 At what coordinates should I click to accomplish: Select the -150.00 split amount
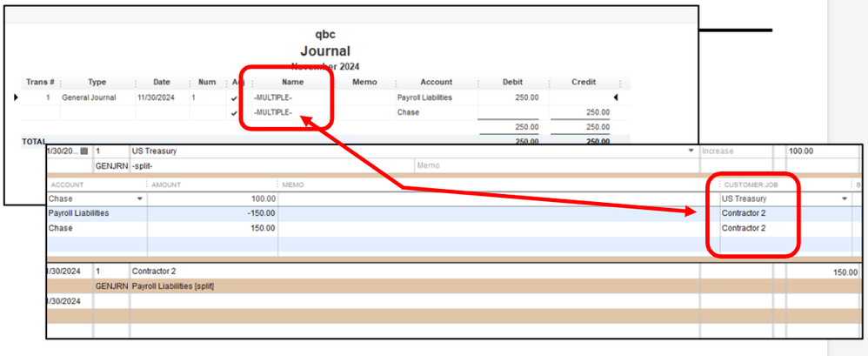point(263,213)
